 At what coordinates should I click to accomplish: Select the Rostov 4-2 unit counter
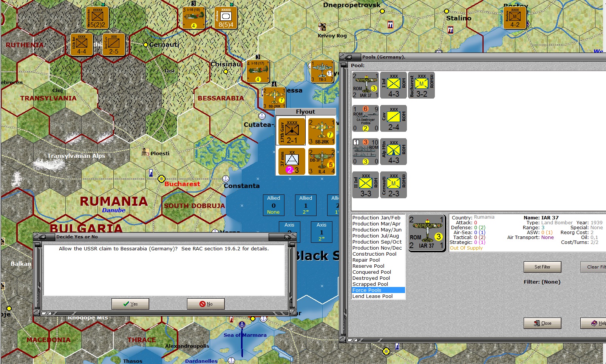coord(515,18)
